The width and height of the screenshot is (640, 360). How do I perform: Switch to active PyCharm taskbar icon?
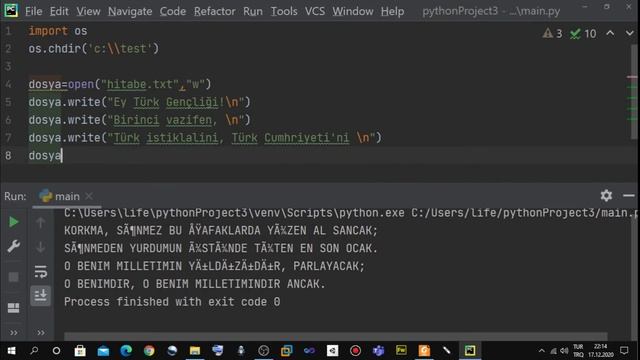(470, 351)
